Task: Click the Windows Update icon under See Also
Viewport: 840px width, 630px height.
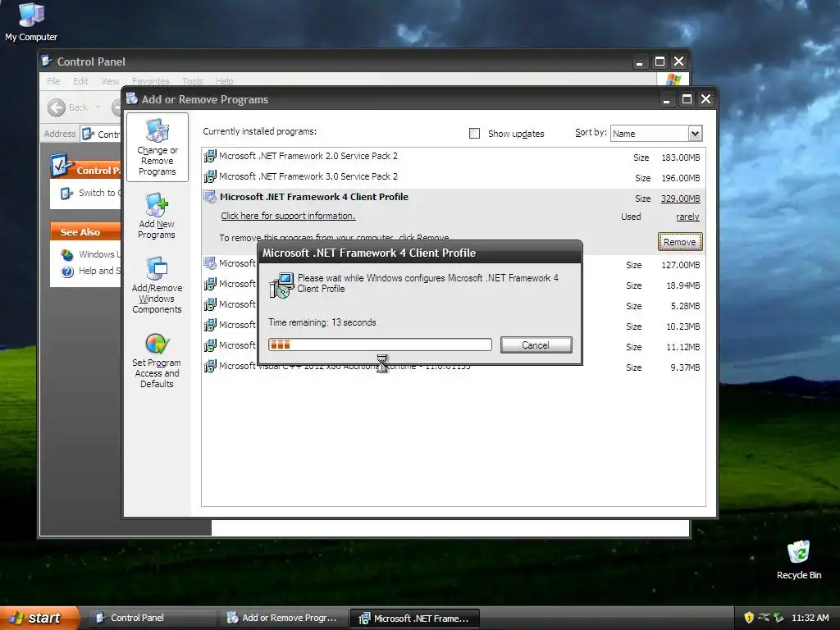Action: point(67,254)
